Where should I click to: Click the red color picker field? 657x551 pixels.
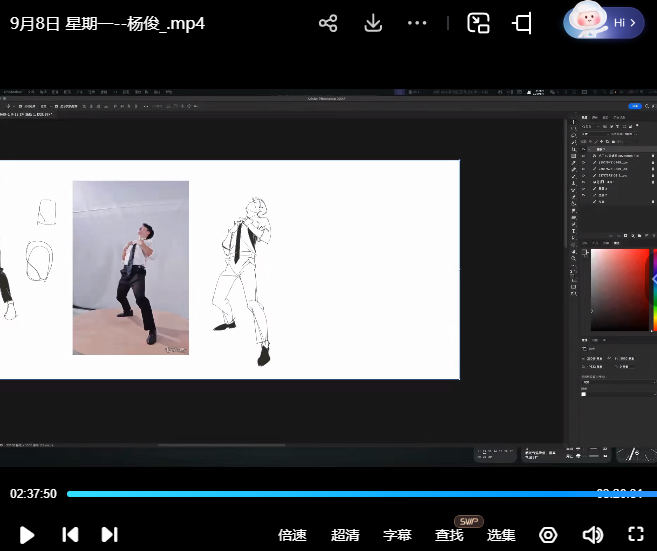pyautogui.click(x=619, y=289)
